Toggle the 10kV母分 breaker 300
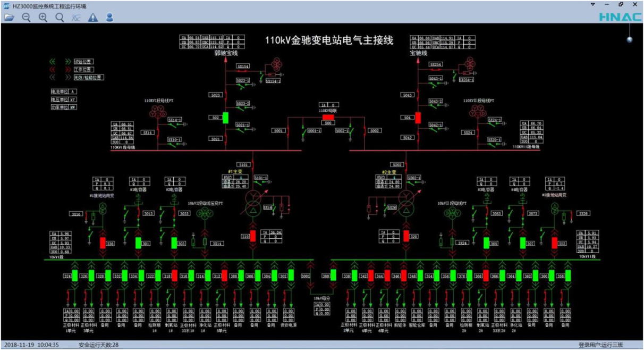The image size is (644, 350). tap(333, 276)
